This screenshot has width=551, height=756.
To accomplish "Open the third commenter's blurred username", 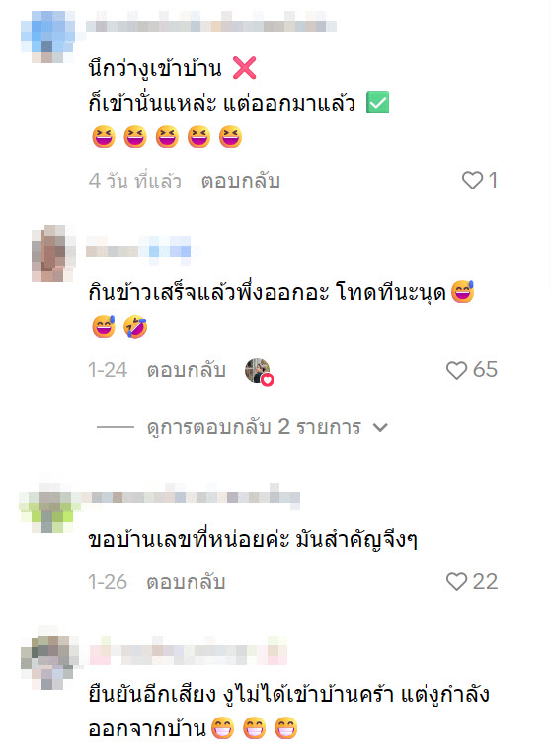I will coord(191,496).
